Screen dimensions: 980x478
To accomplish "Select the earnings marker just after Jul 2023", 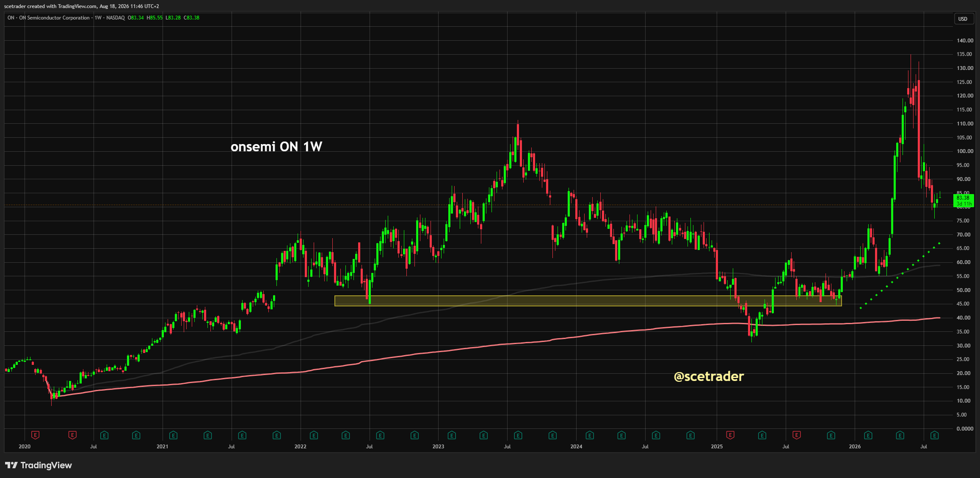I will 518,435.
